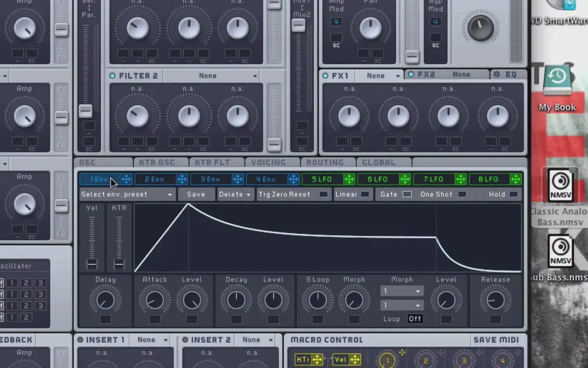Click the envelope curve display
Image resolution: width=588 pixels, height=368 pixels.
tap(328, 238)
